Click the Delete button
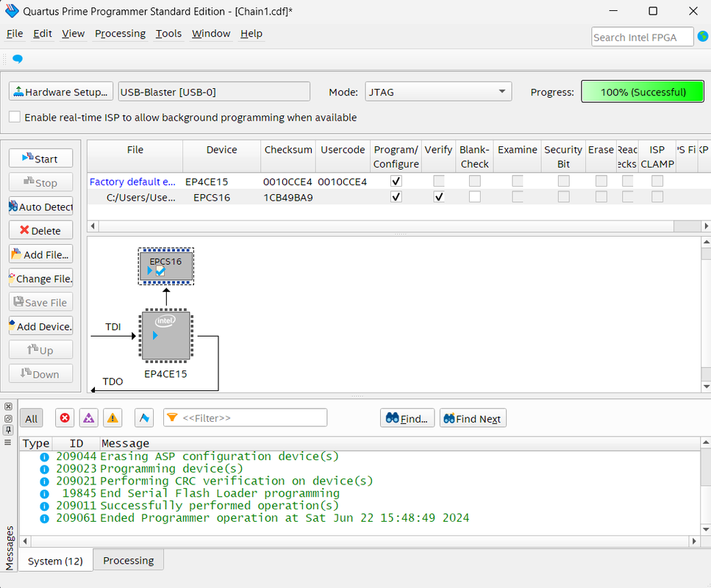This screenshot has width=711, height=588. click(41, 230)
